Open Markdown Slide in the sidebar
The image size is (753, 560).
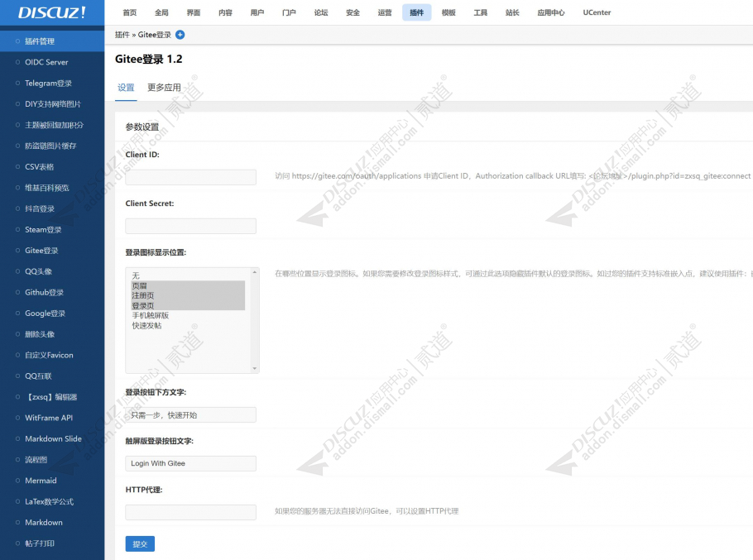(52, 438)
